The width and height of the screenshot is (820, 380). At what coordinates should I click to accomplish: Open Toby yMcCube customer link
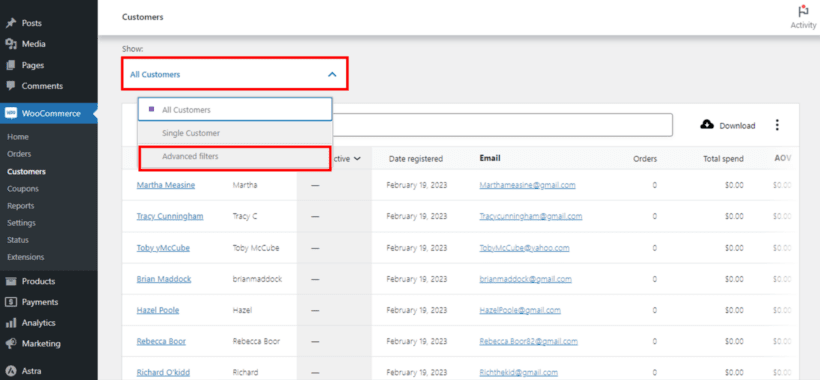point(163,248)
